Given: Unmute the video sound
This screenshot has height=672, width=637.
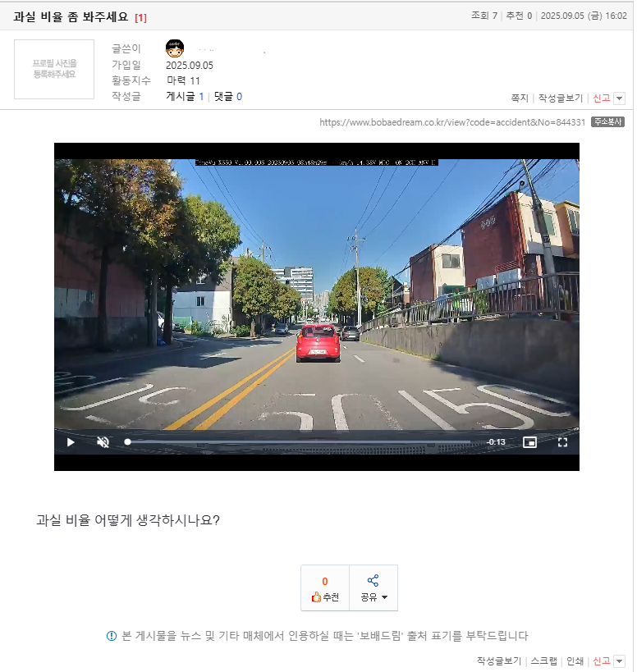Looking at the screenshot, I should point(103,442).
